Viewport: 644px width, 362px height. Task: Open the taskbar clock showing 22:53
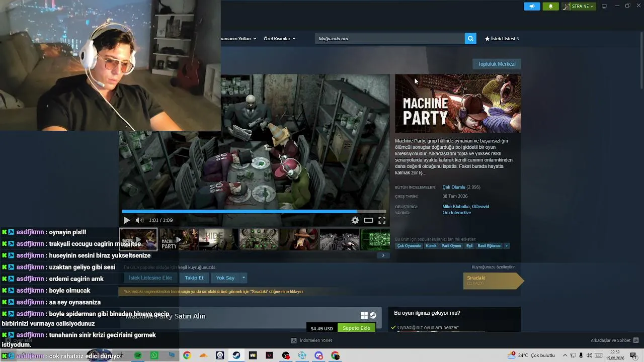click(x=615, y=355)
